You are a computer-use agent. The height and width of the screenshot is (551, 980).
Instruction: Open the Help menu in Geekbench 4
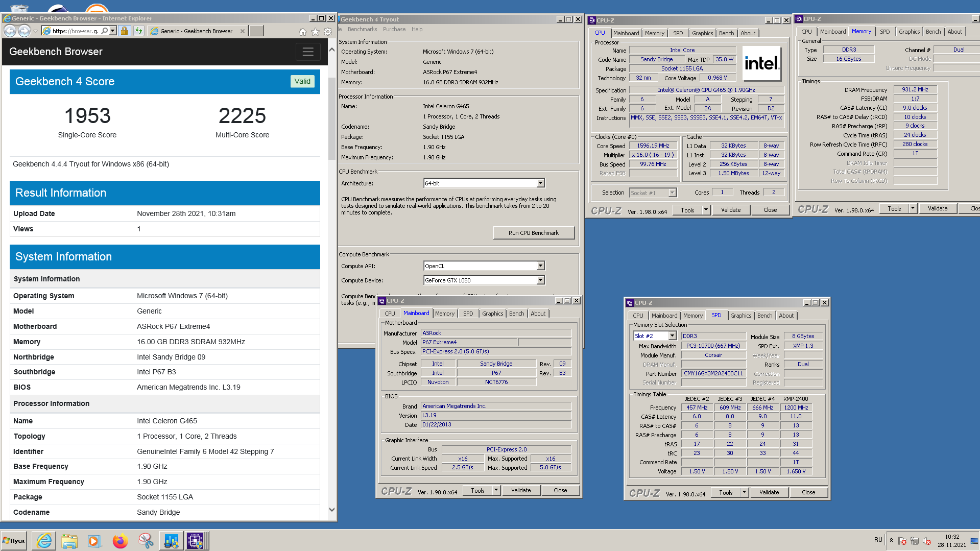click(x=417, y=30)
